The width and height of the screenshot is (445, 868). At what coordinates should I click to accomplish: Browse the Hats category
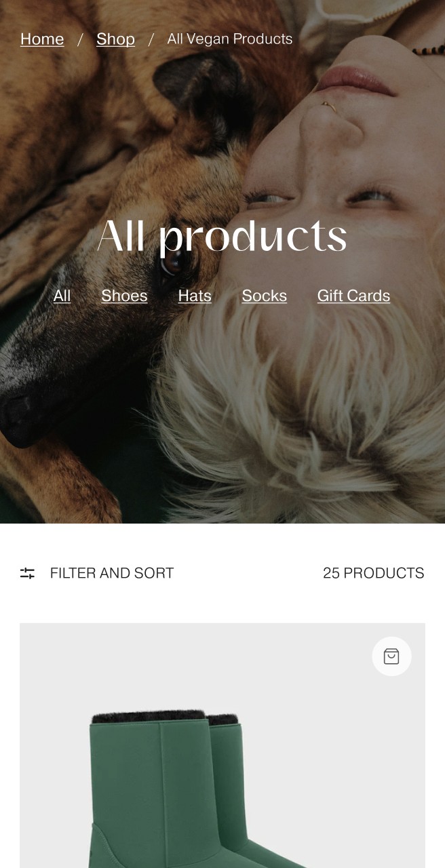(x=195, y=296)
